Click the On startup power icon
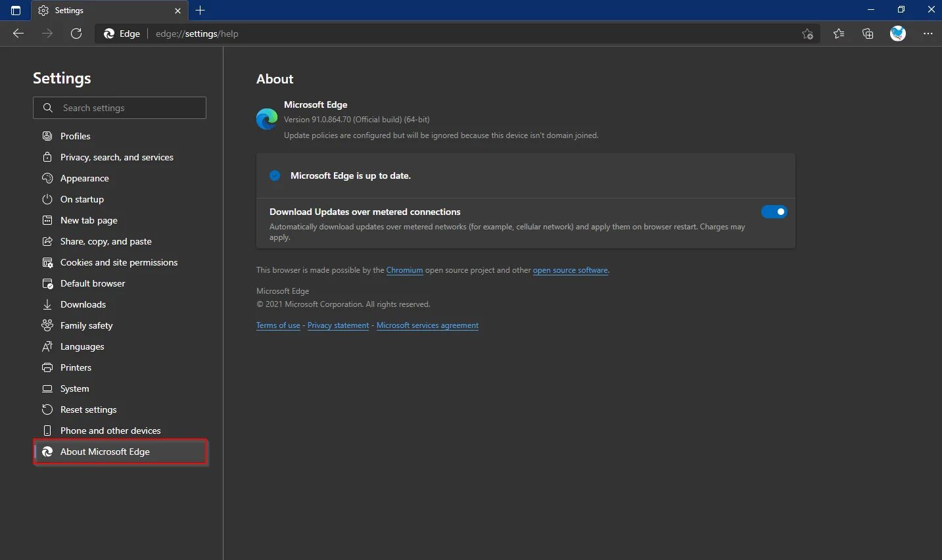The width and height of the screenshot is (942, 560). [47, 199]
